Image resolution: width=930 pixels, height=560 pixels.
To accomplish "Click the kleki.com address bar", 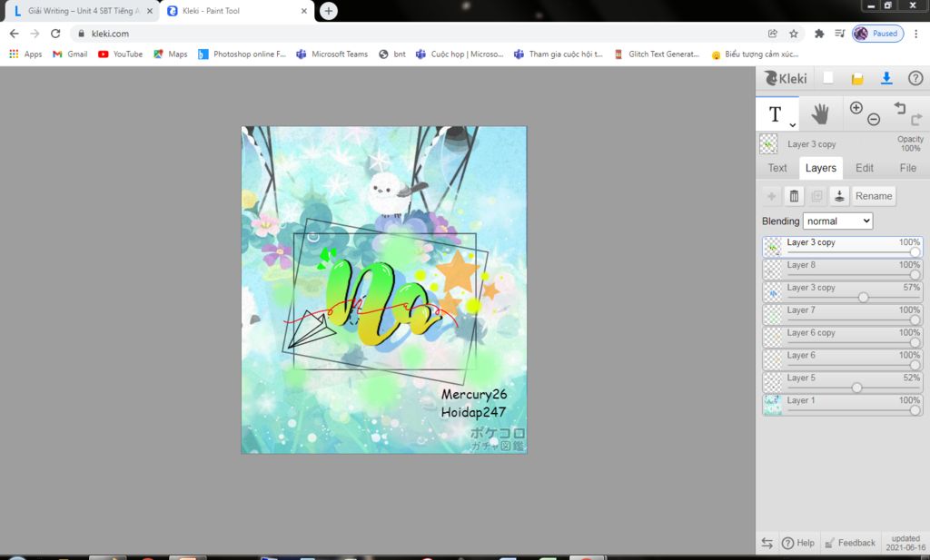I will [x=415, y=34].
